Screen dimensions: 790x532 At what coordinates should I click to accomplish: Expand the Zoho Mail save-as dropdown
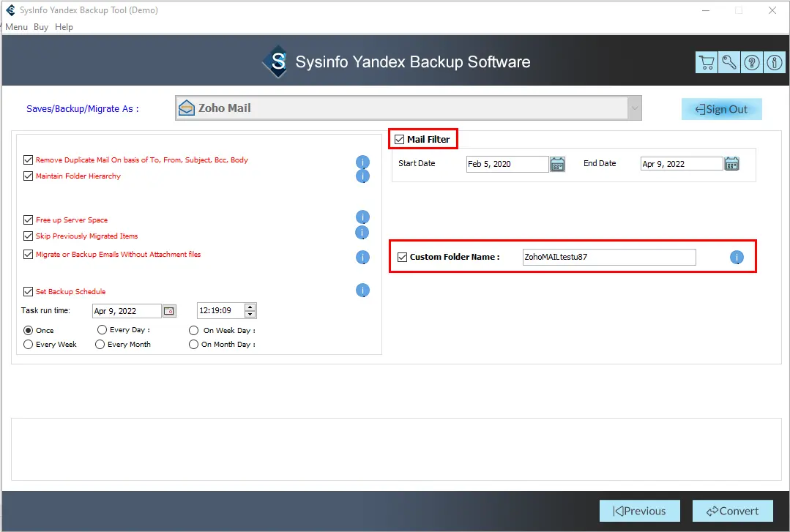click(633, 108)
